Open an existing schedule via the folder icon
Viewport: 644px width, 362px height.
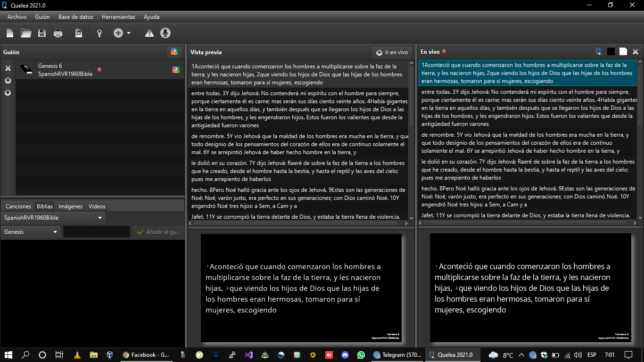point(26,33)
